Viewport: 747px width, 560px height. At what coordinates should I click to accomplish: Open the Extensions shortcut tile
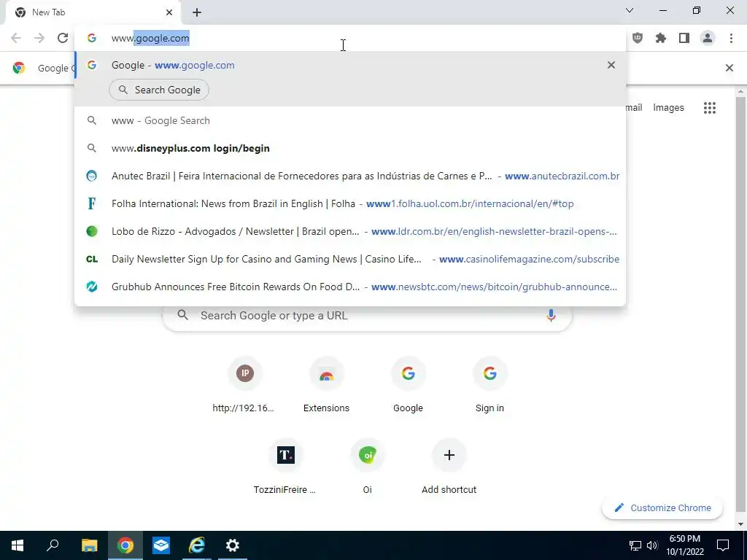click(x=326, y=386)
